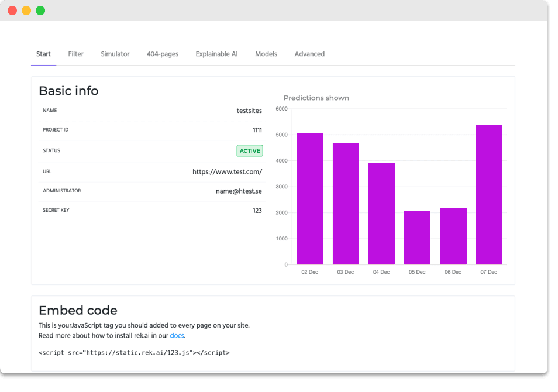Screen dimensions: 558x392
Task: Click the Predictions shown chart title
Action: pos(316,98)
